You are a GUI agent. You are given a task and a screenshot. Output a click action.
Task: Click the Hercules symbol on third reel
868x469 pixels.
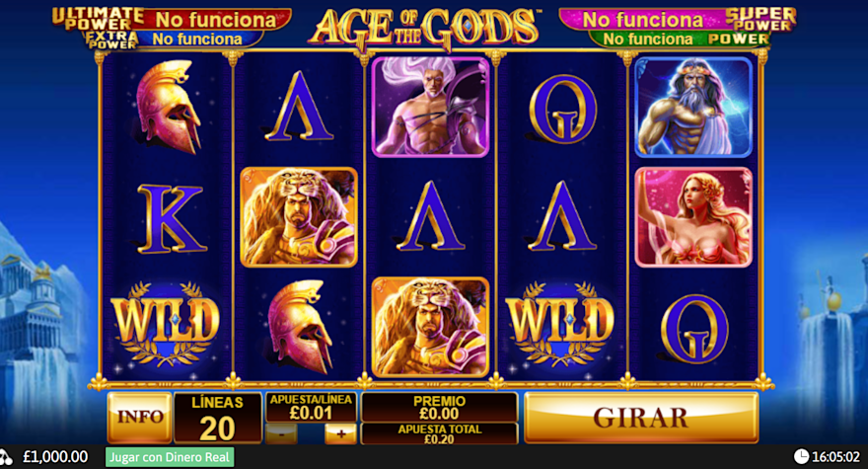click(x=430, y=327)
